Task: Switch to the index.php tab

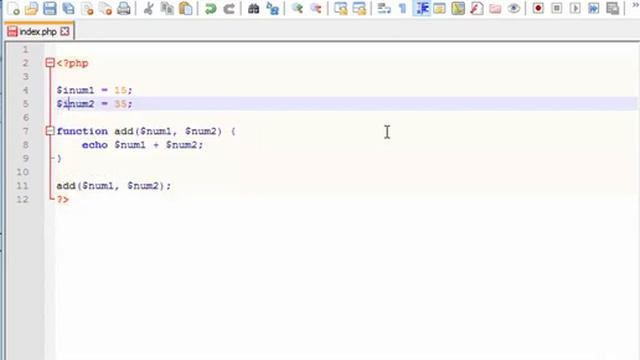Action: (x=38, y=31)
